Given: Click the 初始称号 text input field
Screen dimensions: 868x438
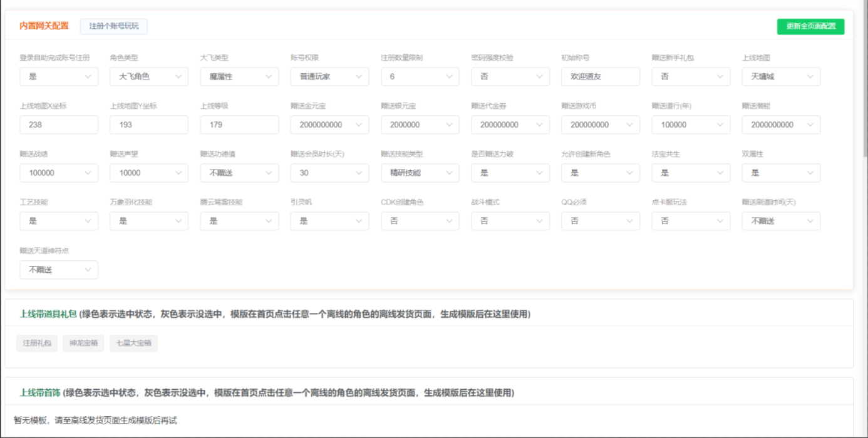Looking at the screenshot, I should [600, 76].
